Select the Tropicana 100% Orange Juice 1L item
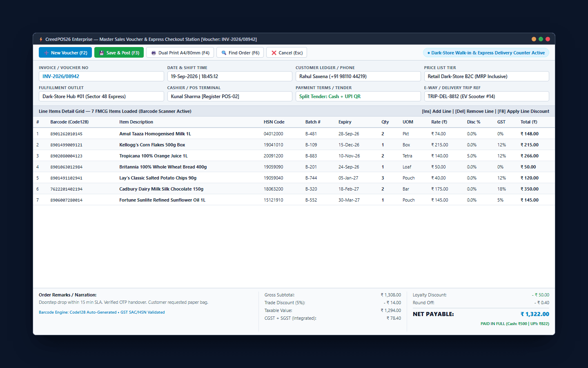This screenshot has width=588, height=368. point(294,156)
